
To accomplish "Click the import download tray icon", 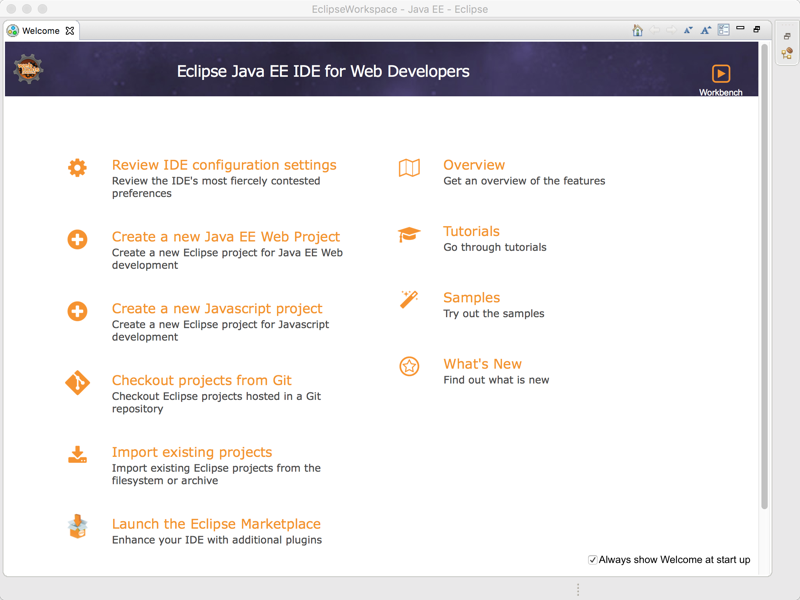I will (x=78, y=455).
